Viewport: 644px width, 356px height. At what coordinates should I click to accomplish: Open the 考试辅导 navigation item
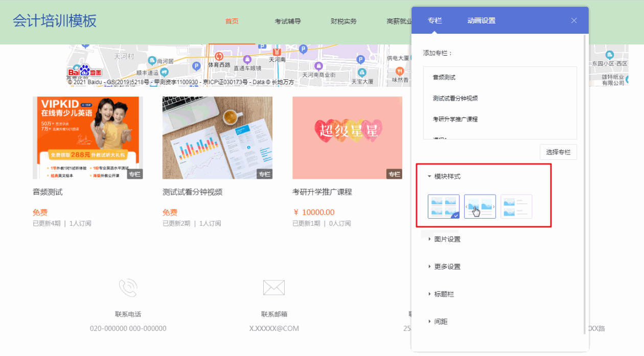point(288,21)
